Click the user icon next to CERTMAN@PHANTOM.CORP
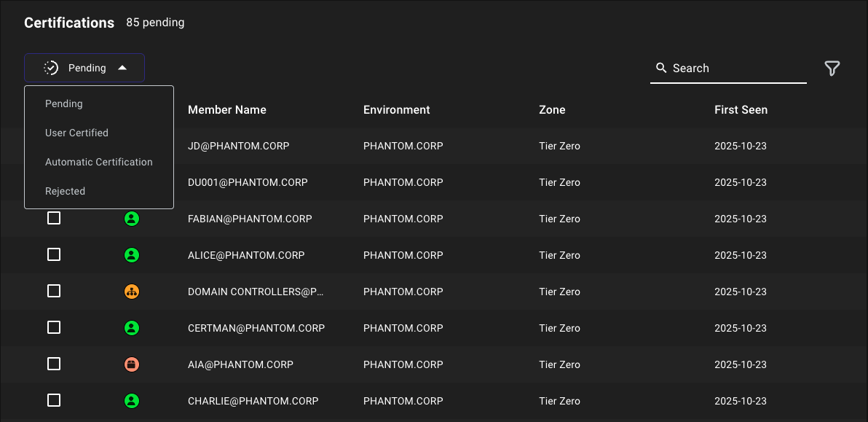This screenshot has width=868, height=422. coord(132,327)
